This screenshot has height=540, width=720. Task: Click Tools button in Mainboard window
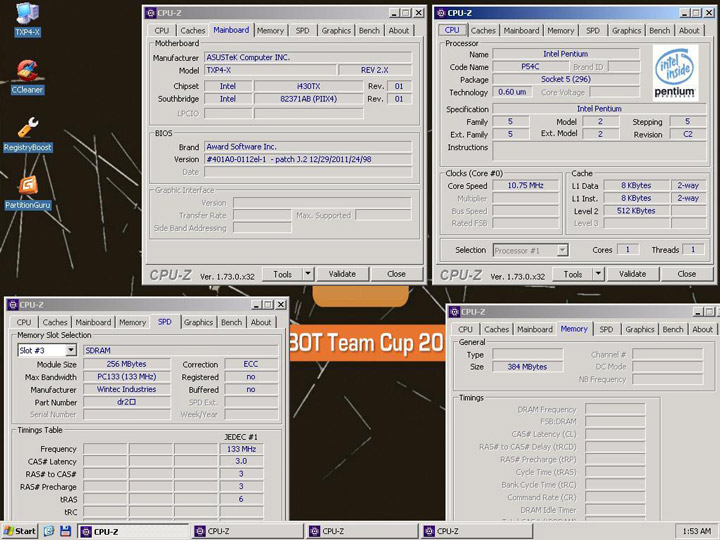tap(282, 274)
